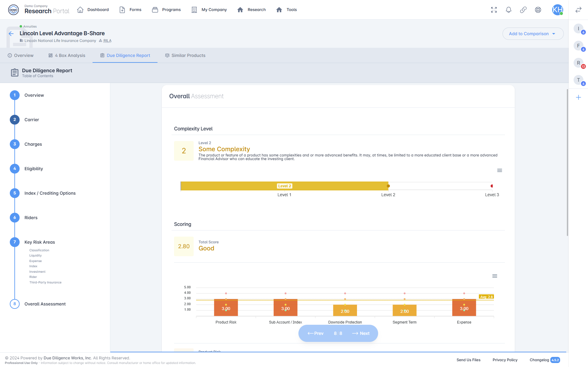Open the R sidebar badge with 13

click(579, 63)
